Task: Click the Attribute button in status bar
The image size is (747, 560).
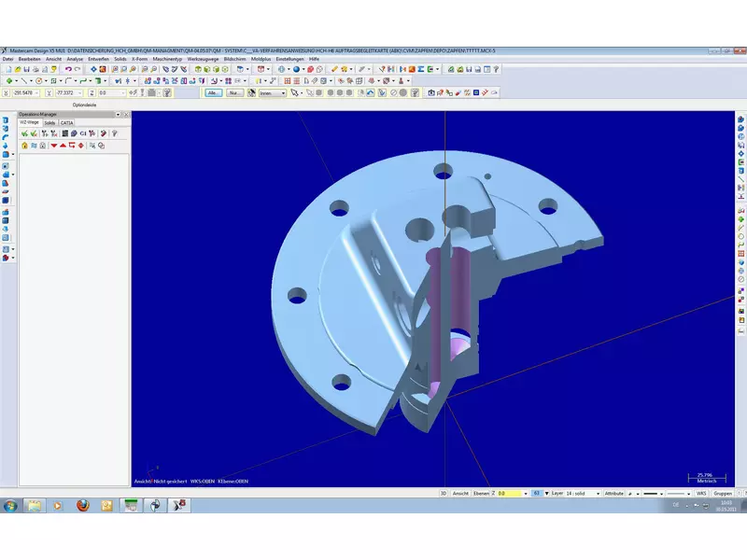Action: point(614,493)
